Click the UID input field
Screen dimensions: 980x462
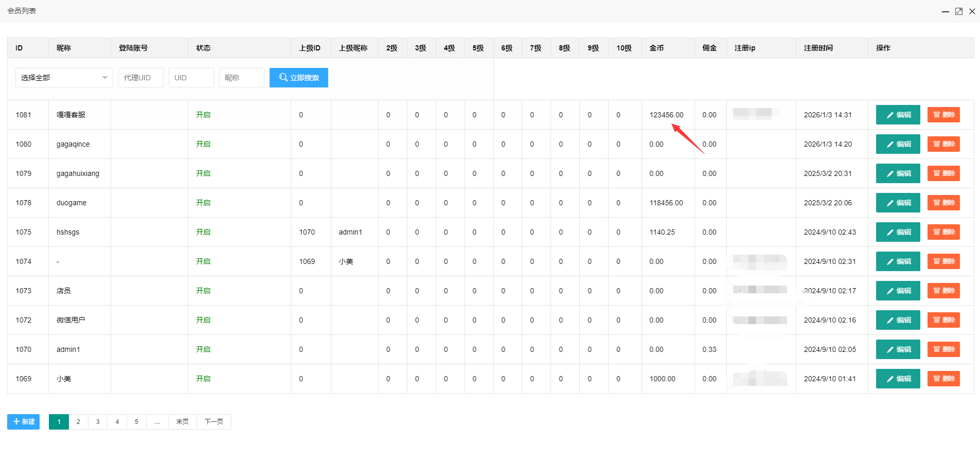coord(191,78)
